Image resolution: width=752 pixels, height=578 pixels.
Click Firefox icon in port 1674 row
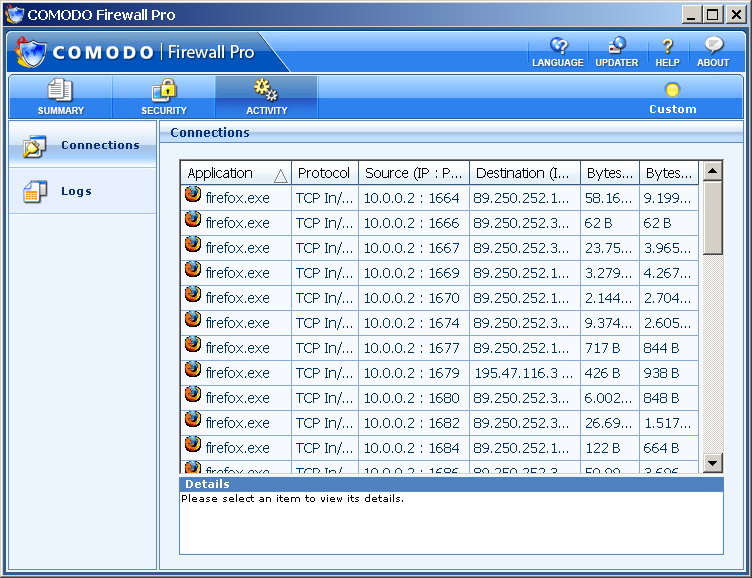pyautogui.click(x=193, y=319)
